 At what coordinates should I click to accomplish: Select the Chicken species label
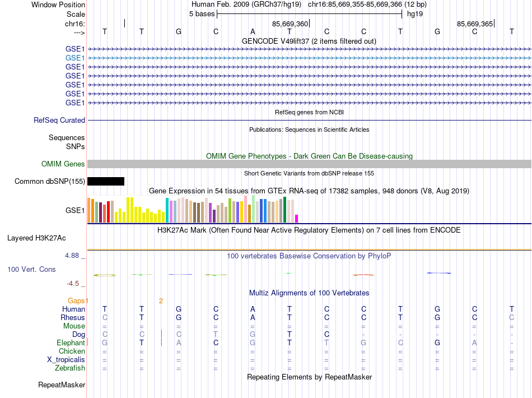(72, 351)
